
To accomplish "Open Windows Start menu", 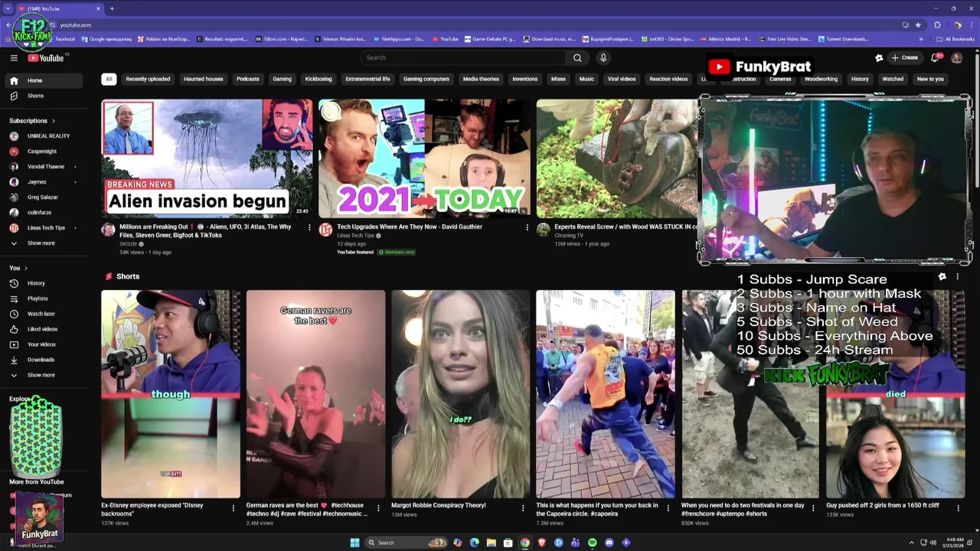I will (x=354, y=543).
